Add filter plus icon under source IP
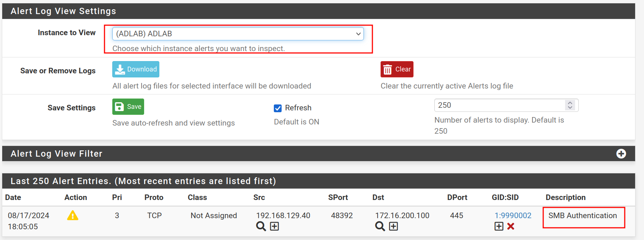 coord(274,226)
